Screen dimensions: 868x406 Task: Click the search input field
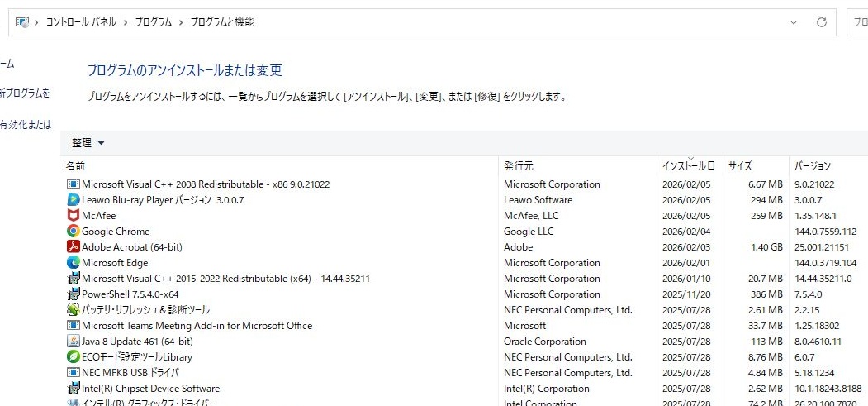click(859, 22)
